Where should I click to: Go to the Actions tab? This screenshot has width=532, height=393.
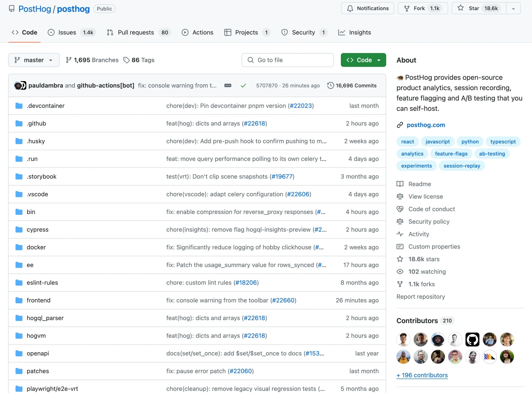coord(197,32)
